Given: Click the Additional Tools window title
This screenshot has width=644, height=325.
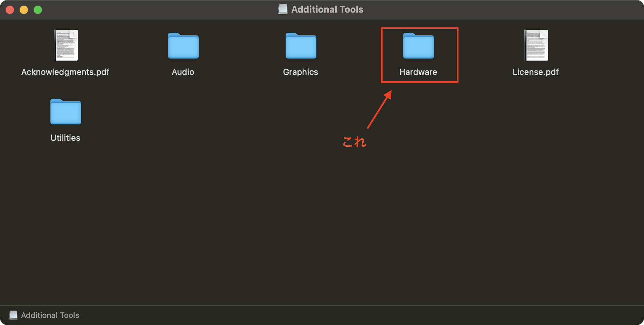Looking at the screenshot, I should [327, 9].
